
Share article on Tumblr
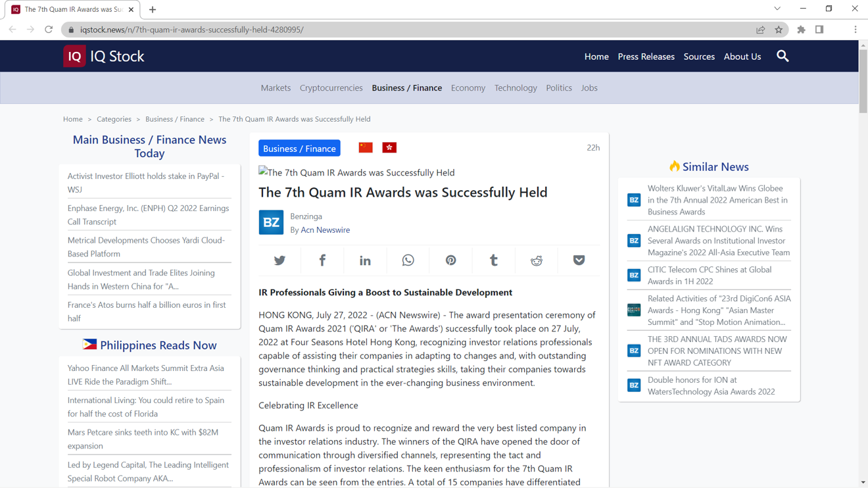(x=493, y=260)
